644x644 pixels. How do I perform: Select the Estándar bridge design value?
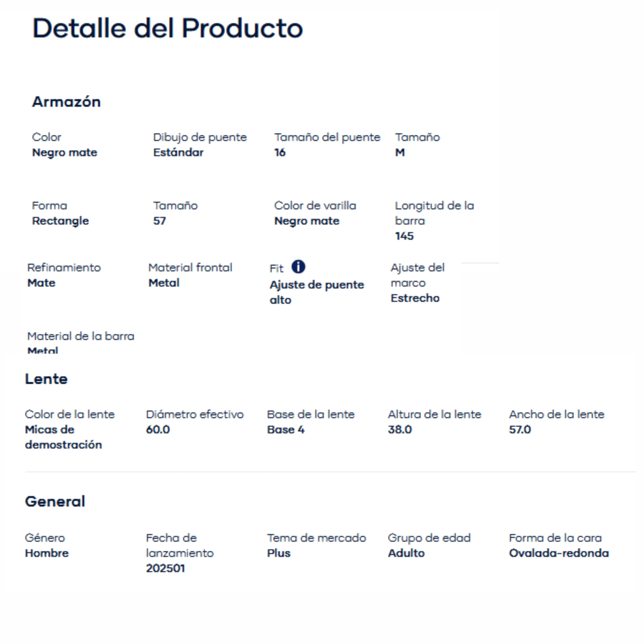178,152
